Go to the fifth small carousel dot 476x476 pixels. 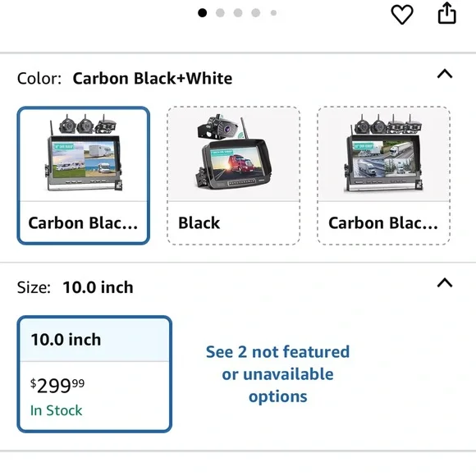273,13
